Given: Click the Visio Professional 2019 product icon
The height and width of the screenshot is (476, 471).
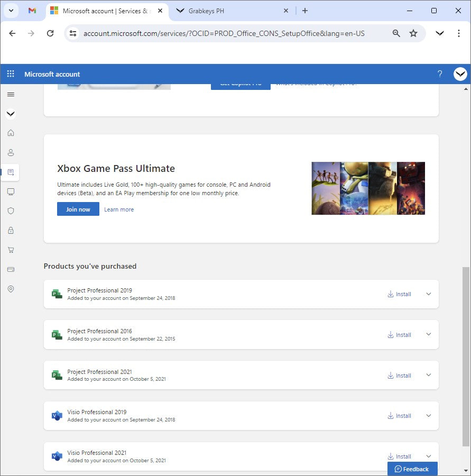Looking at the screenshot, I should point(57,416).
